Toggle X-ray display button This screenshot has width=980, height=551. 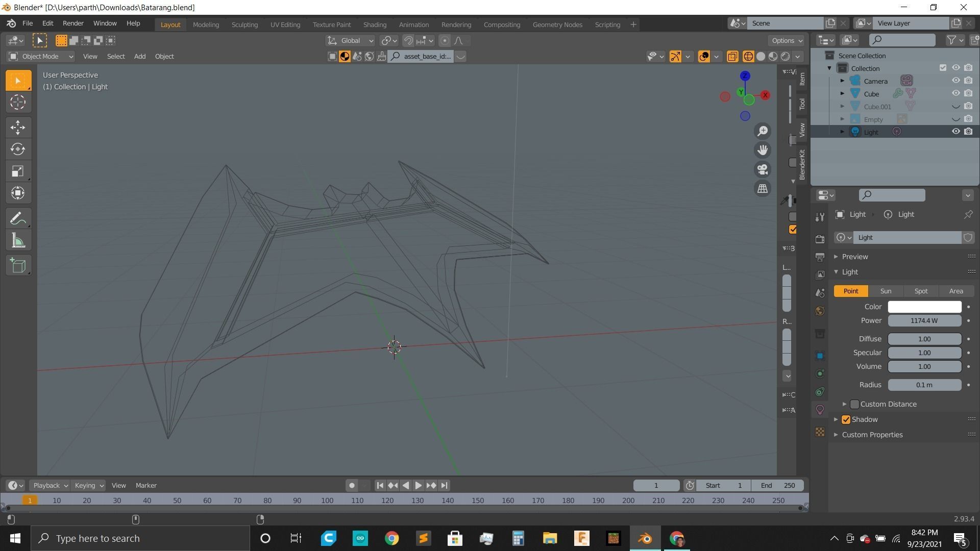(x=732, y=57)
